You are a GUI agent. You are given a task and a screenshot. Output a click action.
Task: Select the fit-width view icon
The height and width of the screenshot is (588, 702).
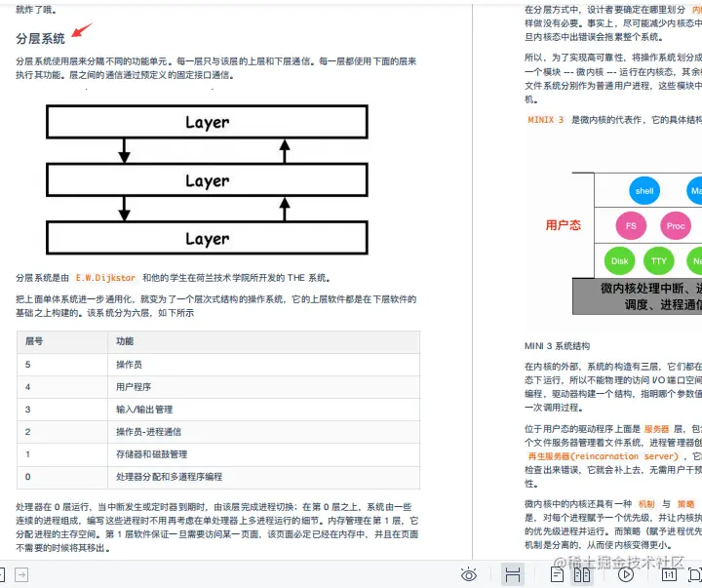513,574
